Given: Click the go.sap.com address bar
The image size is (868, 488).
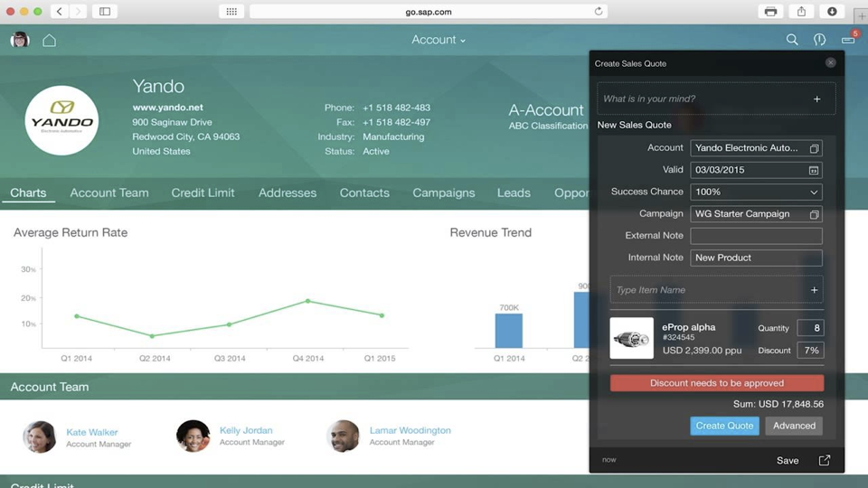Looking at the screenshot, I should point(429,12).
